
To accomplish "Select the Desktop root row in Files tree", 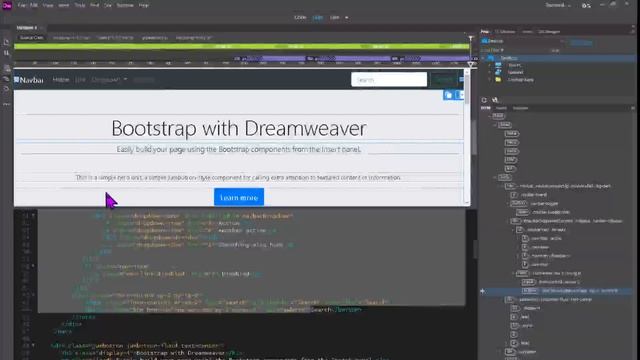I will (x=559, y=58).
